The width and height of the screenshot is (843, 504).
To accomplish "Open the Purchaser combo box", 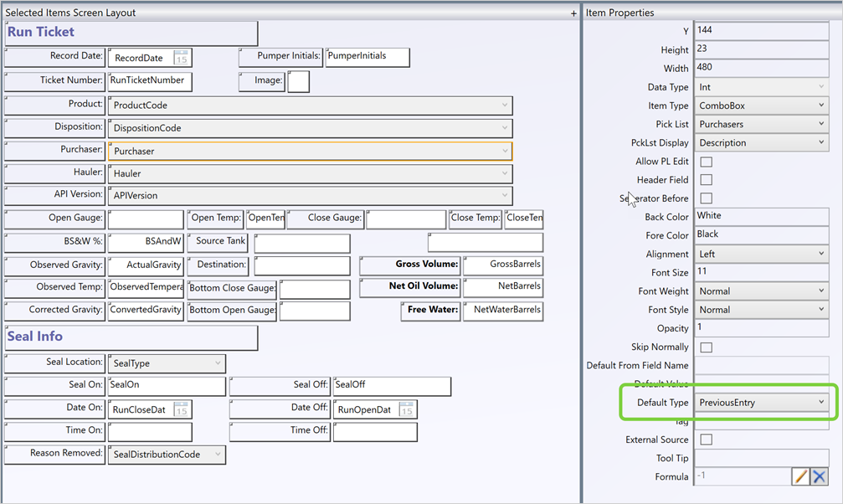I will coord(310,151).
